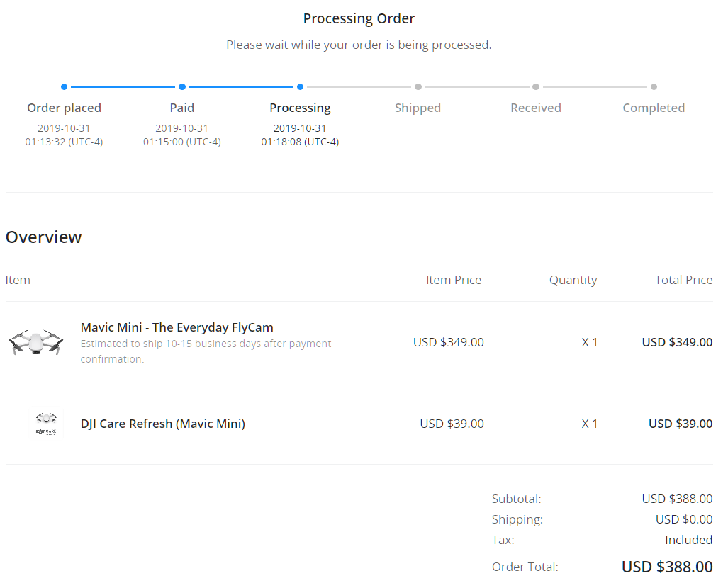Screen dimensions: 728x588
Task: Click the USD $39.00 item price cell
Action: [x=452, y=424]
